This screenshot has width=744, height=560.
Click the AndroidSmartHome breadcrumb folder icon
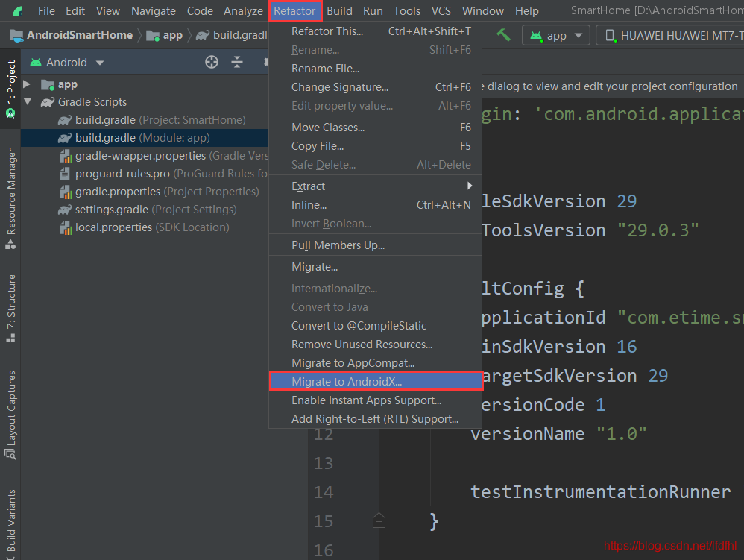[x=16, y=35]
